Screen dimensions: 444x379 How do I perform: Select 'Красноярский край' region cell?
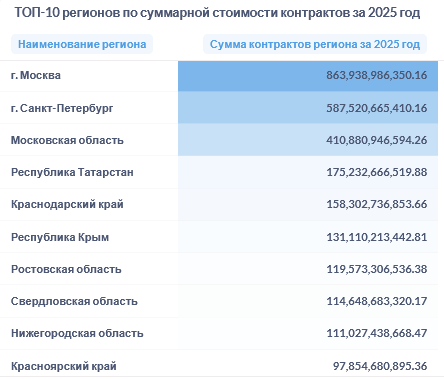coord(64,366)
